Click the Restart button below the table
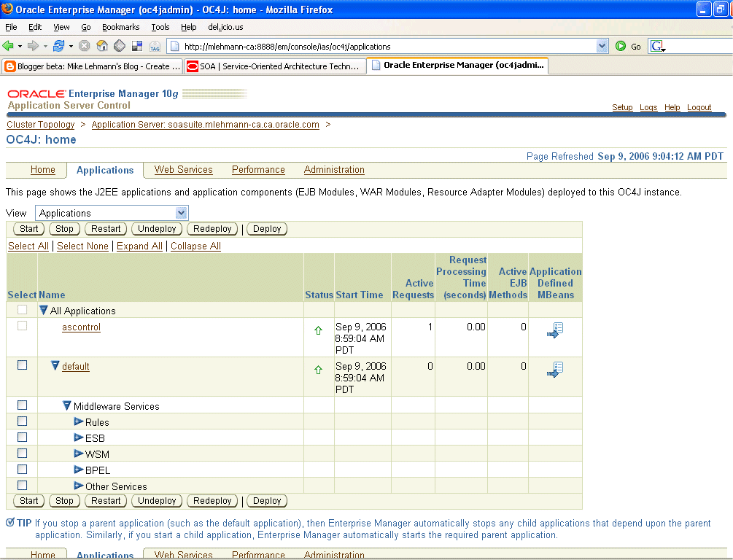Image resolution: width=733 pixels, height=560 pixels. tap(106, 501)
